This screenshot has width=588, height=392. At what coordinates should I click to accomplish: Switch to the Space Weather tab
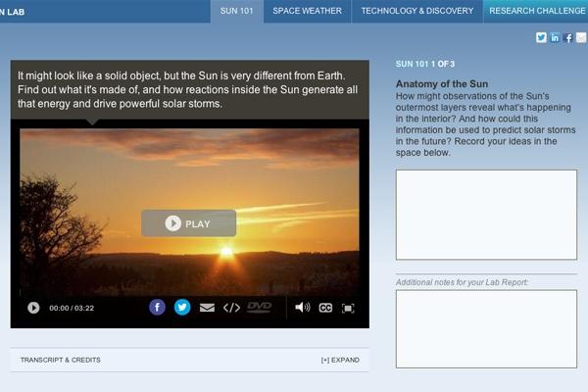307,11
